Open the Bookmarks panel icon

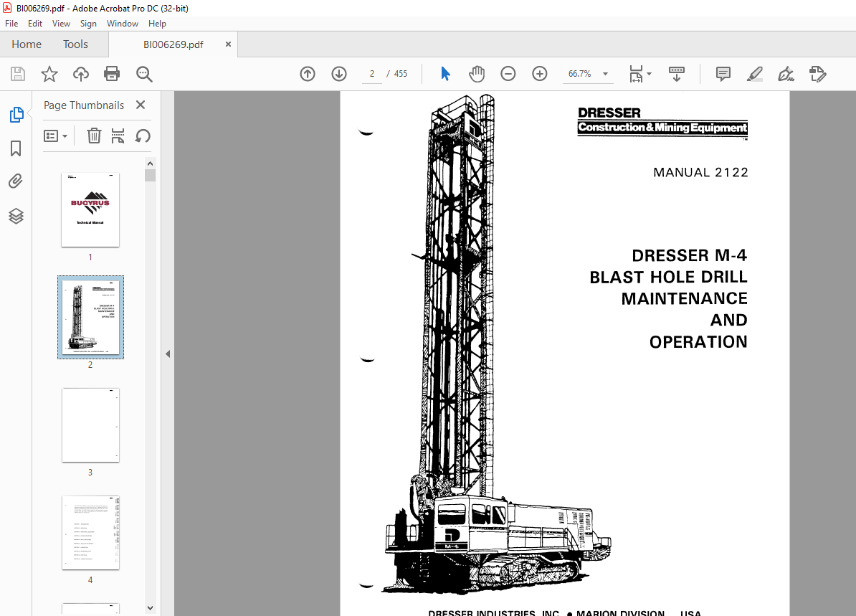point(16,148)
